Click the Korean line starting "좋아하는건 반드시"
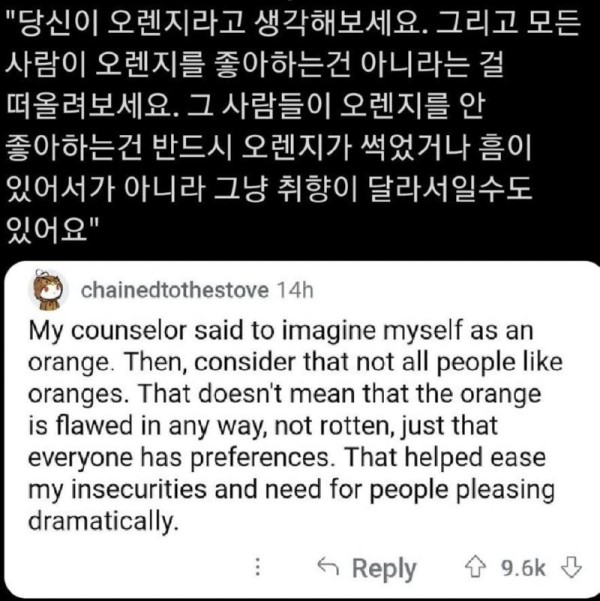 (x=269, y=147)
